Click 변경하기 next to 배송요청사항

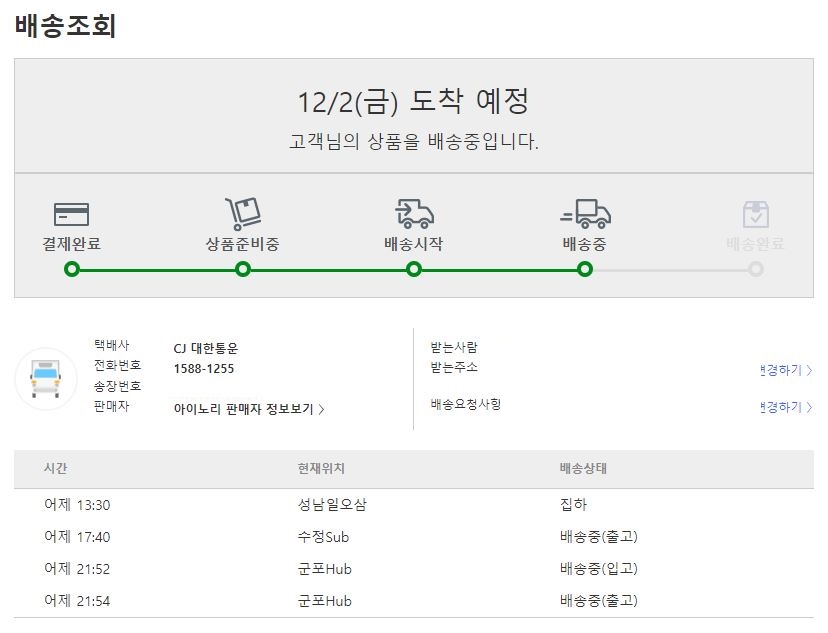tap(781, 407)
